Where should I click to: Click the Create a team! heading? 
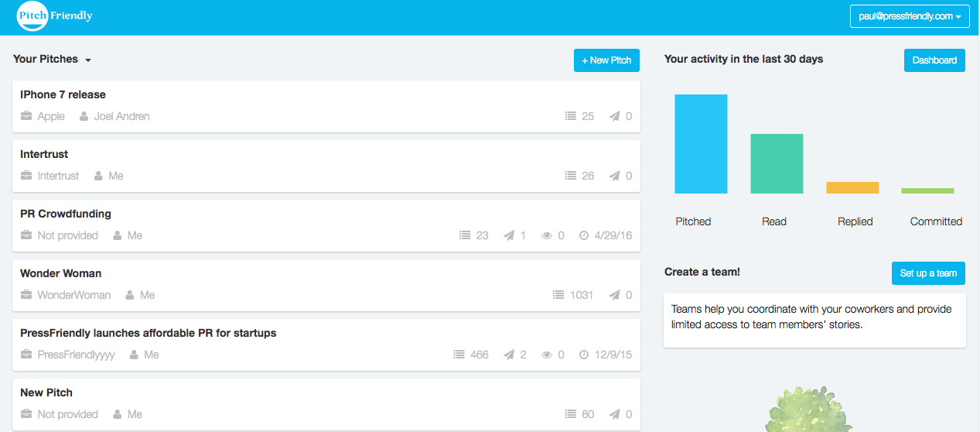pos(702,272)
